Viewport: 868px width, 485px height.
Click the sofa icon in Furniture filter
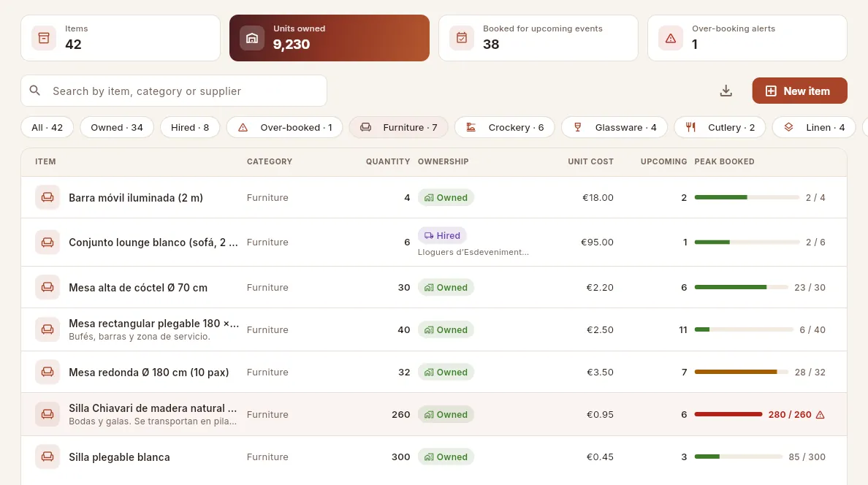pos(366,127)
